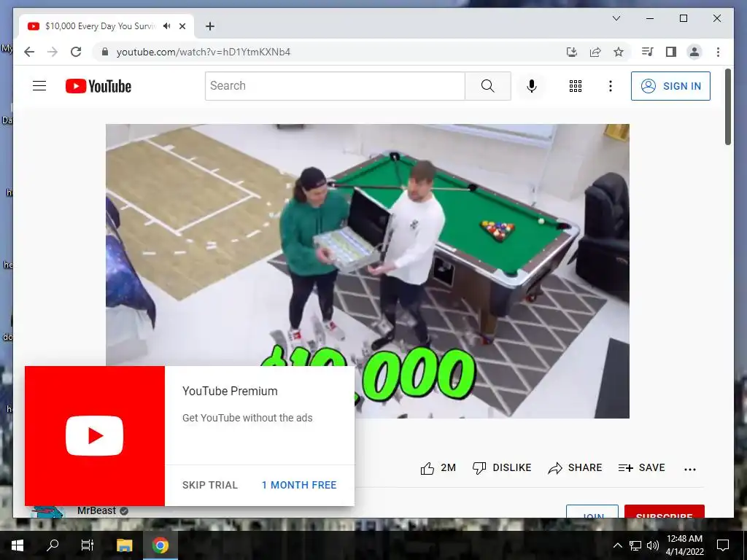Reload the YouTube page

[x=76, y=52]
